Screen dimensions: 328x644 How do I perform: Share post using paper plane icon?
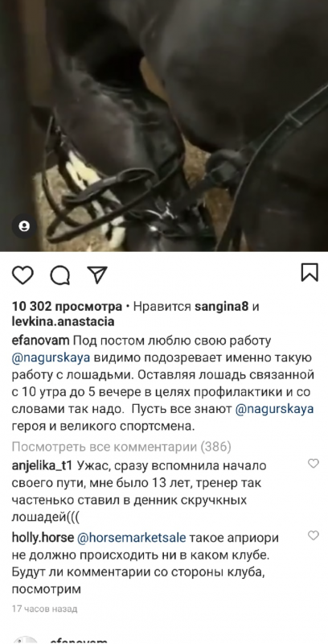point(97,275)
